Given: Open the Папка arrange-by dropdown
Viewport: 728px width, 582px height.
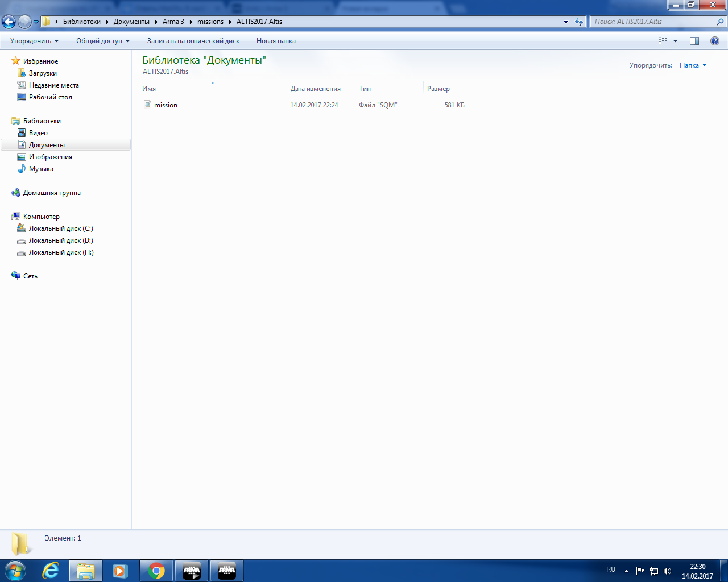Looking at the screenshot, I should pos(693,65).
